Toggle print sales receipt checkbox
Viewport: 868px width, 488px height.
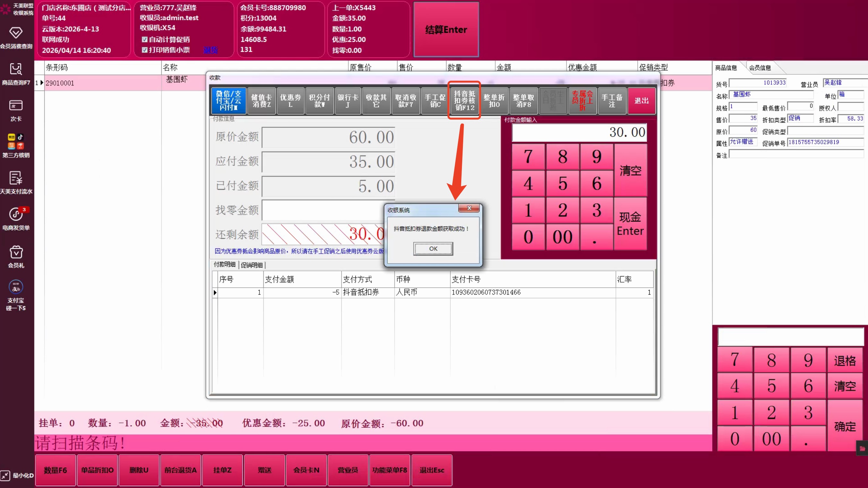click(145, 50)
